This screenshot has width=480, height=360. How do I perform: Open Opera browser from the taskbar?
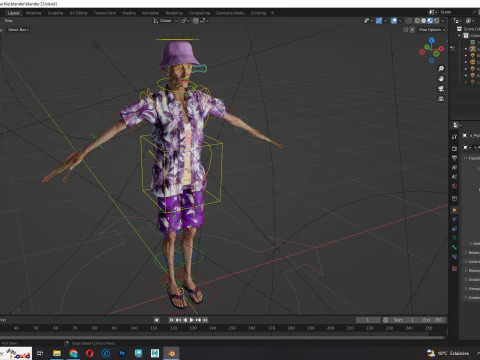tap(90, 353)
